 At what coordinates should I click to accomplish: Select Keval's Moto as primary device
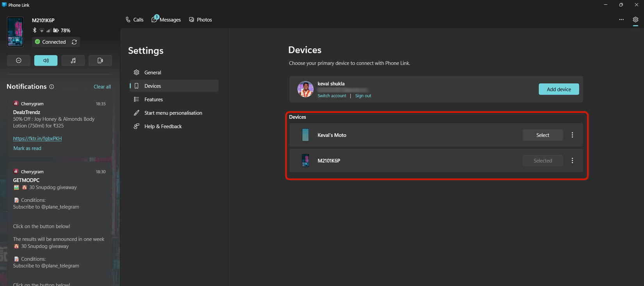[x=543, y=135]
